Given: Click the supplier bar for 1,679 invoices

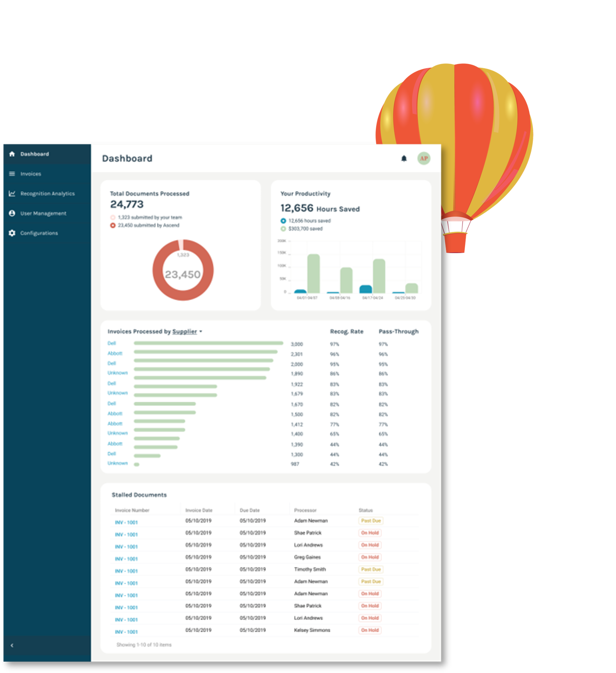Looking at the screenshot, I should click(175, 395).
